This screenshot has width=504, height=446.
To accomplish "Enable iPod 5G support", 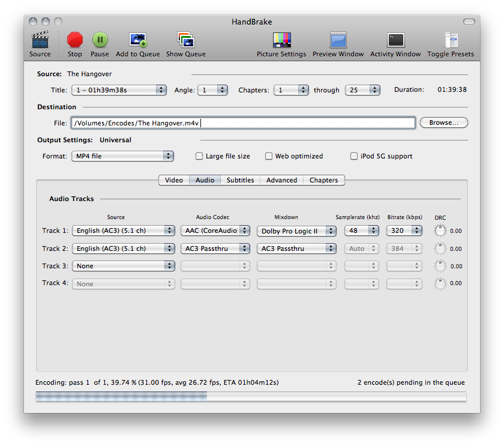I will (354, 156).
